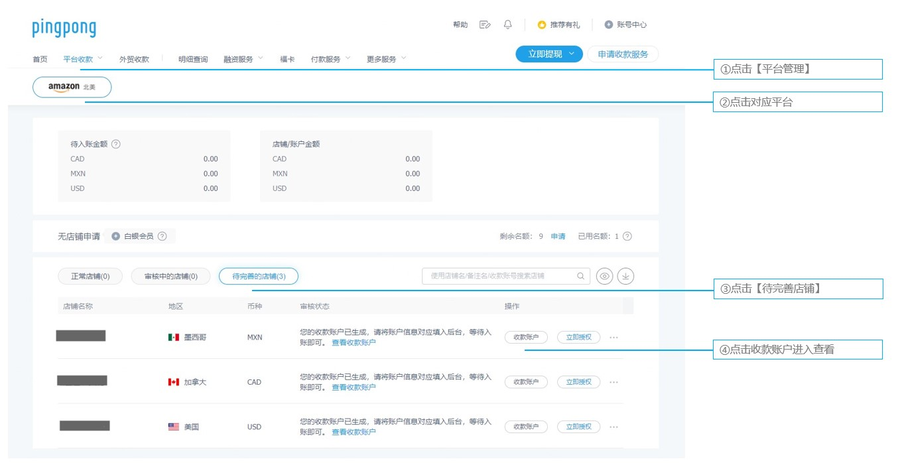The width and height of the screenshot is (900, 463).
Task: Click the help icon beside 待入账金额
Action: [x=116, y=144]
